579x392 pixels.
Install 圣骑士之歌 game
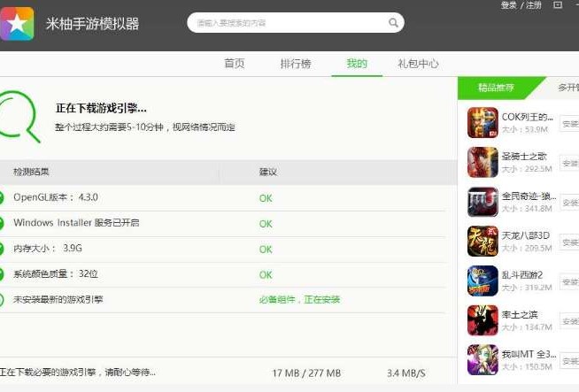569,163
